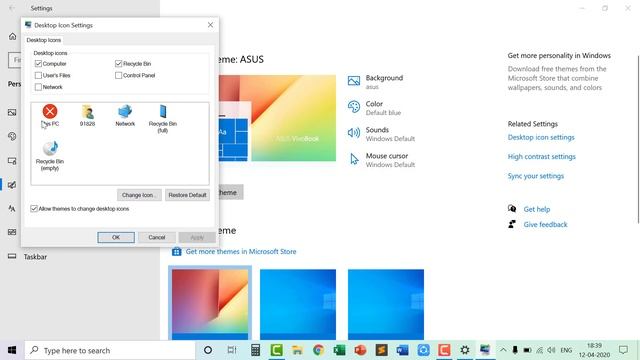Open Google Chrome from the taskbar
Image resolution: width=640 pixels, height=360 pixels.
(318, 350)
